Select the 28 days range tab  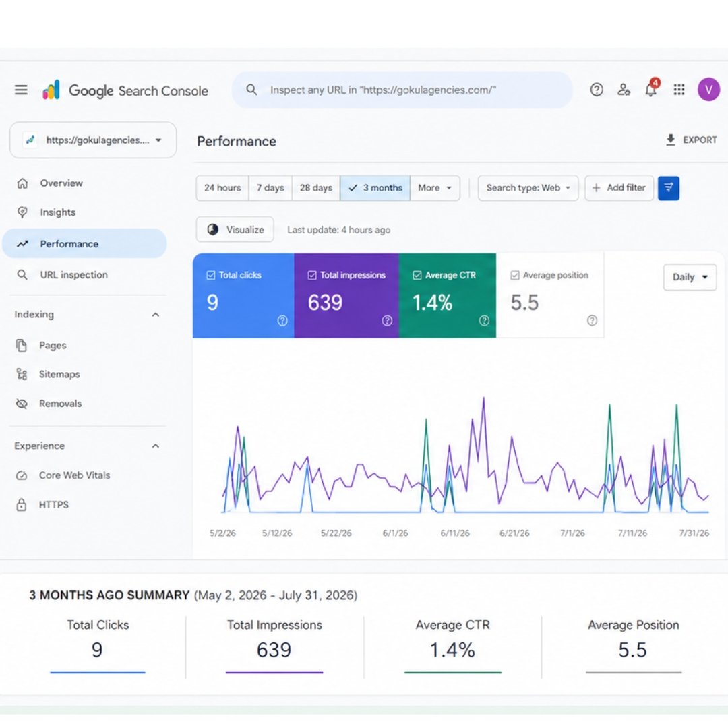coord(315,188)
